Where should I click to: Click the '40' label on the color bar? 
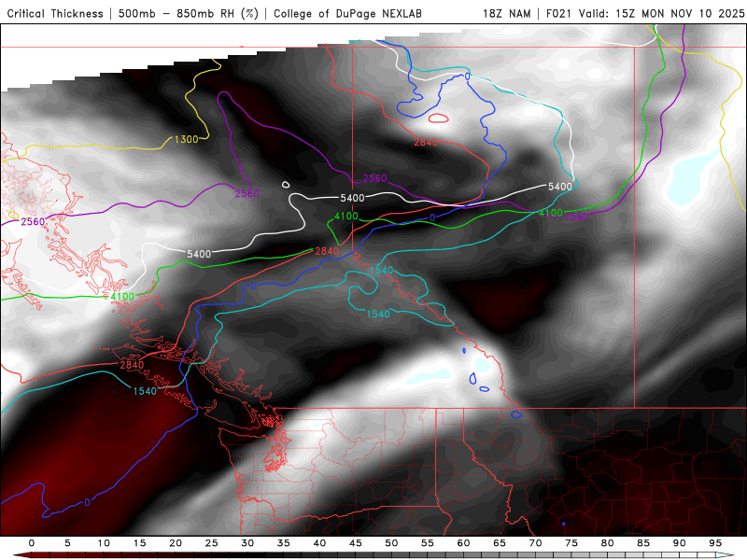tap(319, 543)
